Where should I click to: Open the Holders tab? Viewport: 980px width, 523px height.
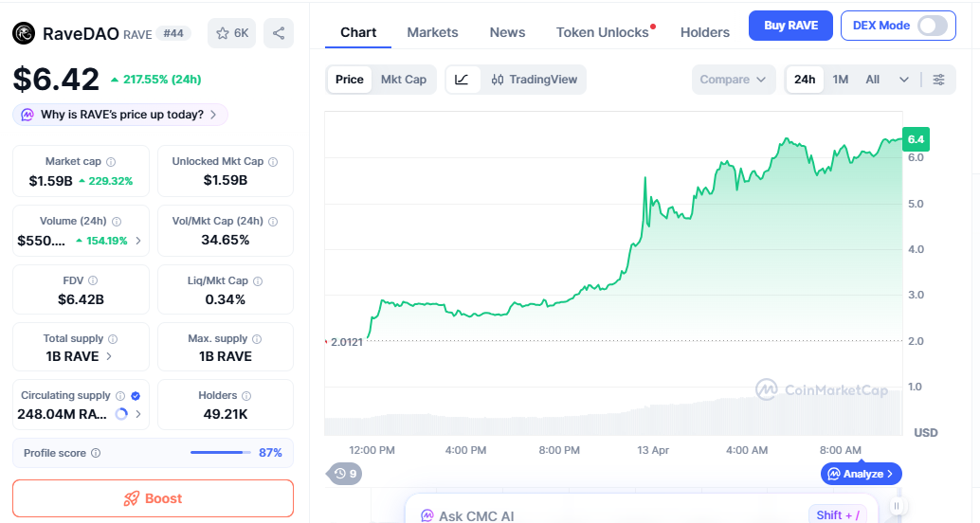click(x=705, y=32)
